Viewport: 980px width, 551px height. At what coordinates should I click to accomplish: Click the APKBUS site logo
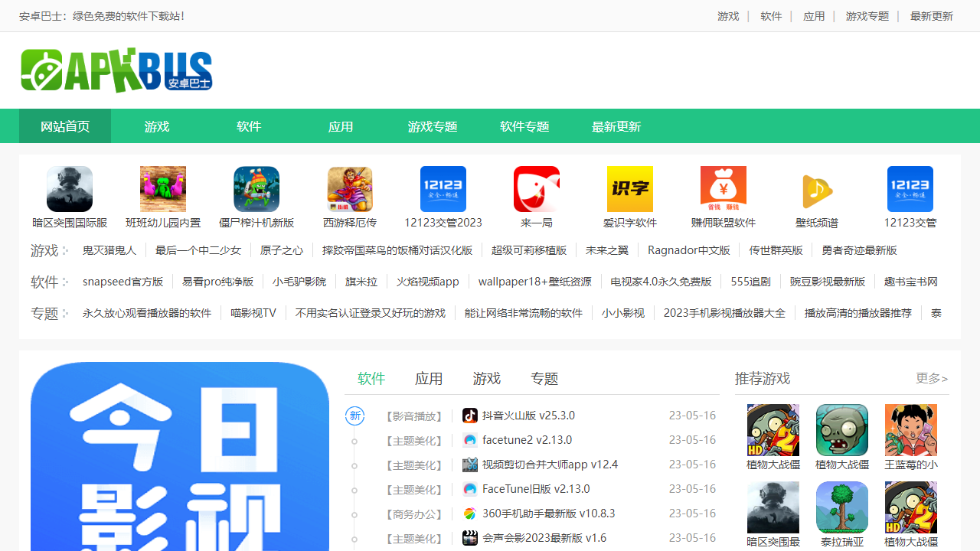click(x=116, y=70)
